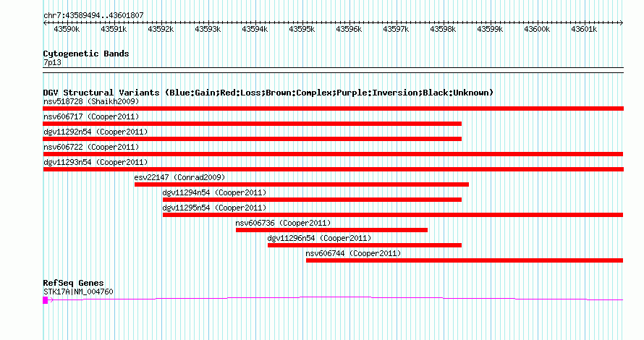Click the 7p13 band label
This screenshot has height=340, width=644.
(52, 63)
